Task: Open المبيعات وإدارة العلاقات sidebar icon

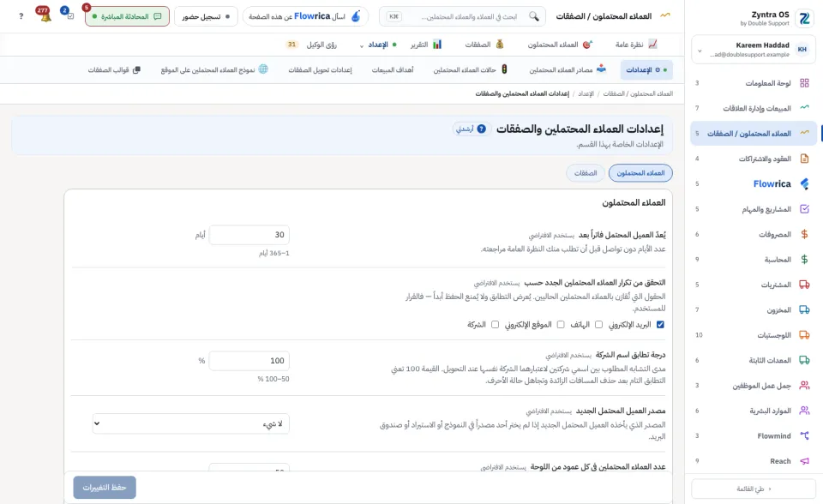Action: [x=804, y=108]
